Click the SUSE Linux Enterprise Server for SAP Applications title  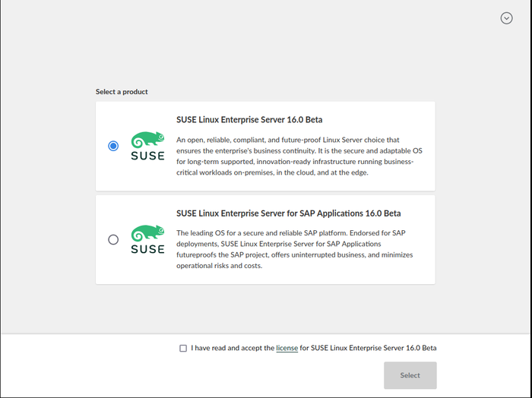[288, 213]
